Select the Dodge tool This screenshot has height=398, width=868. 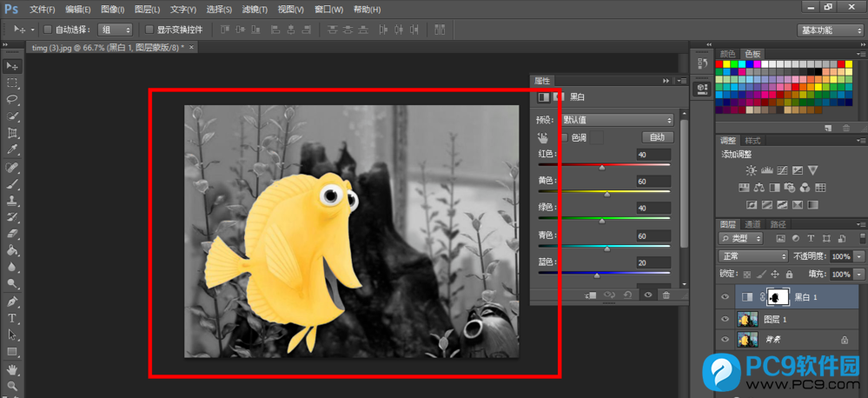pos(12,284)
